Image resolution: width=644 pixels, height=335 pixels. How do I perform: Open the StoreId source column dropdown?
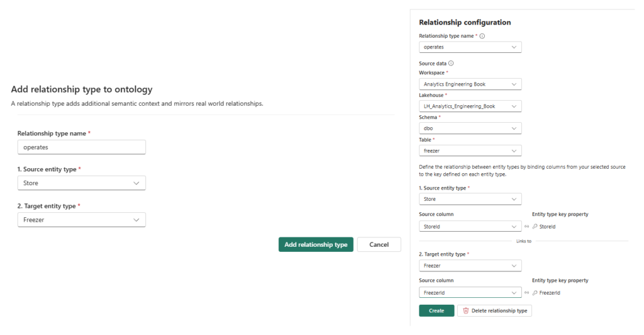coord(470,227)
